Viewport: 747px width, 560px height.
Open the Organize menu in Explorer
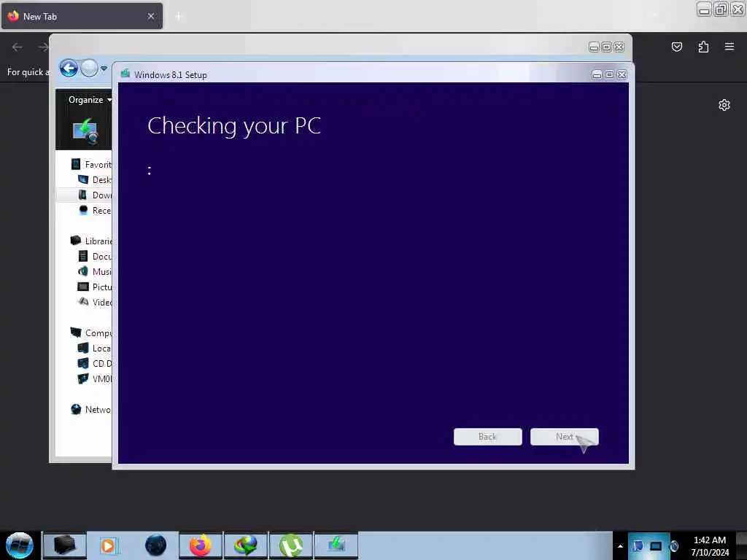click(90, 99)
